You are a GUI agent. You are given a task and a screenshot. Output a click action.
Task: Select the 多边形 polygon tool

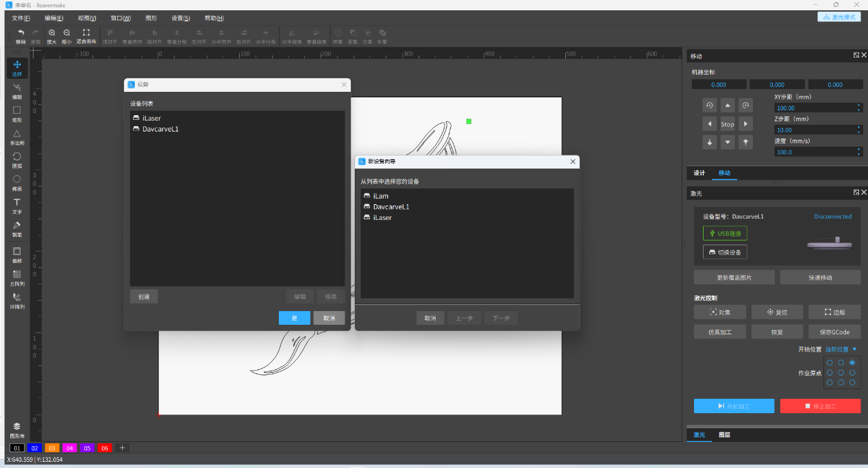[x=17, y=136]
